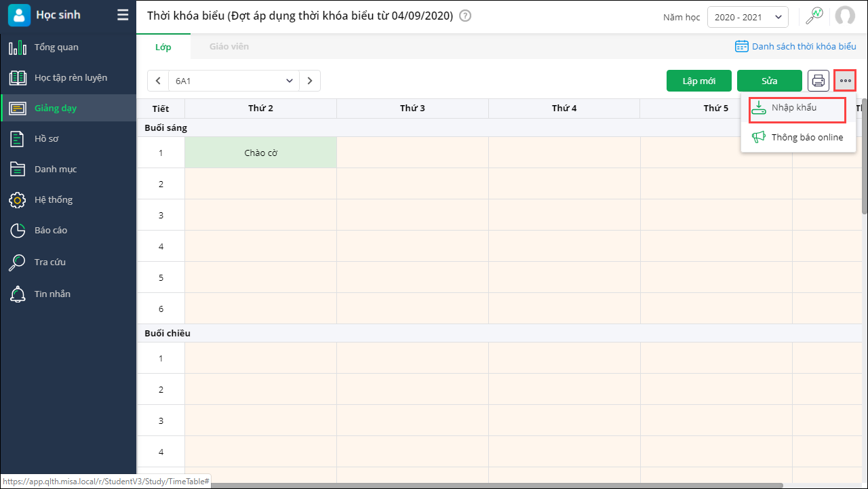
Task: Open the three-dots more options button
Action: 845,81
